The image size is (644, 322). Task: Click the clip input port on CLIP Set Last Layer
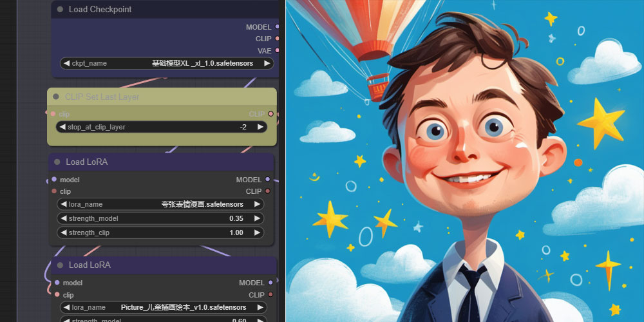click(53, 114)
